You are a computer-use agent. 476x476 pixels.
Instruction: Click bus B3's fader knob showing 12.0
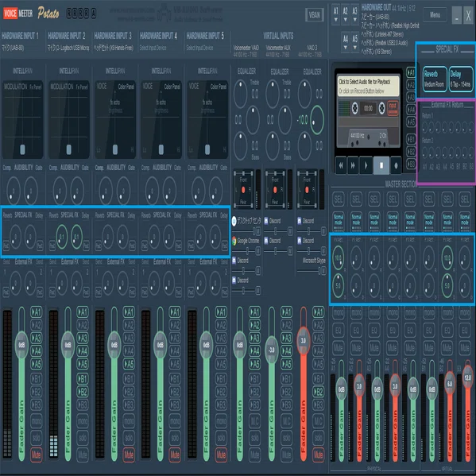click(x=467, y=377)
